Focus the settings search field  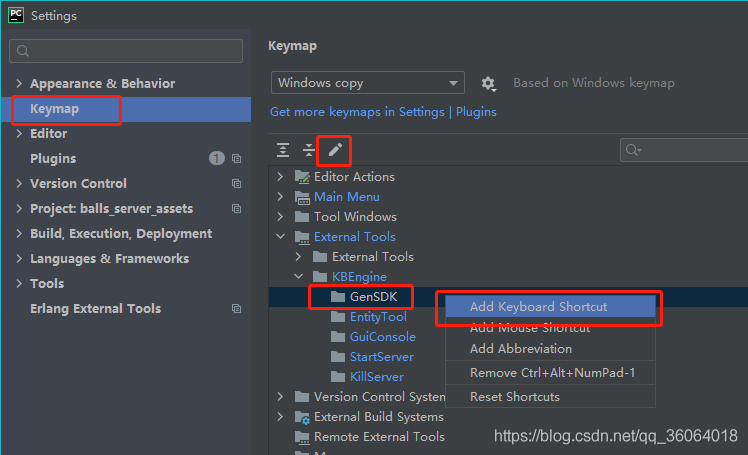coord(126,51)
